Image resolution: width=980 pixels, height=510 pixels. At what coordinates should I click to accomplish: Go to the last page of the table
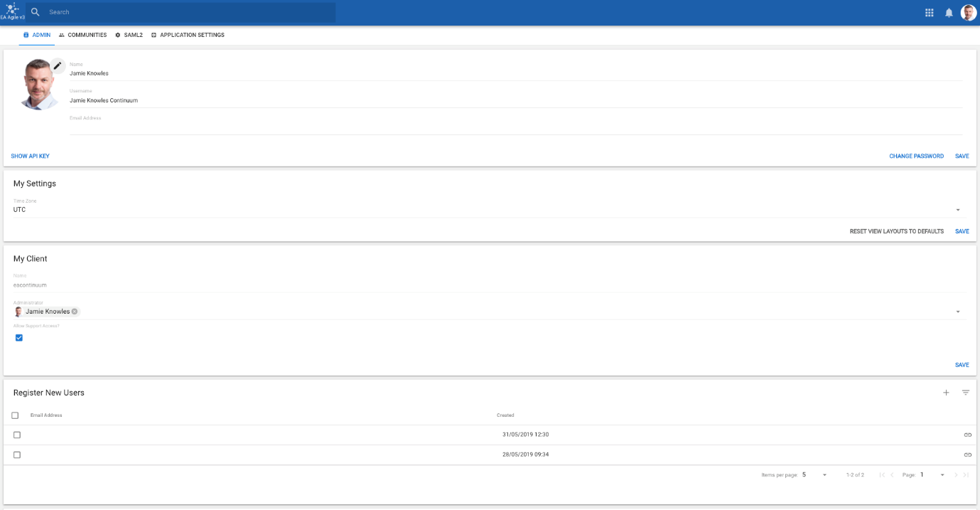click(x=966, y=474)
